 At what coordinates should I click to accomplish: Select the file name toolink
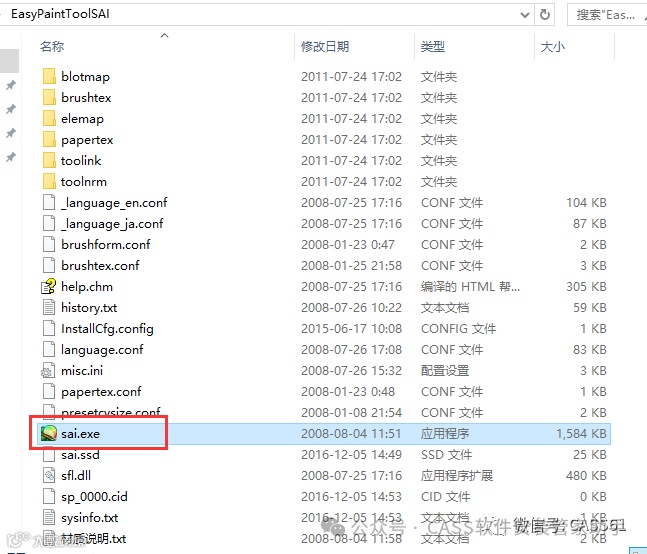[81, 160]
